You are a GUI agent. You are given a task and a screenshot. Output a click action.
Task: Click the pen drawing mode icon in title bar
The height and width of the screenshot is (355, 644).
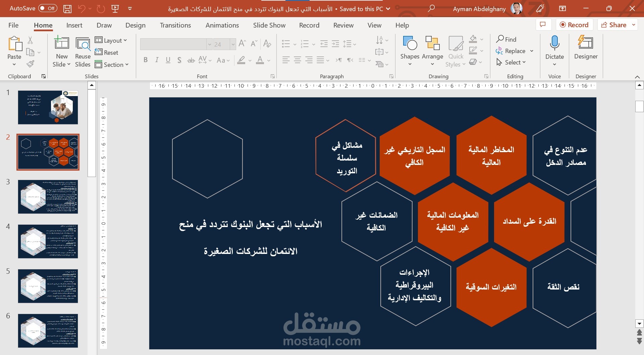(x=540, y=8)
